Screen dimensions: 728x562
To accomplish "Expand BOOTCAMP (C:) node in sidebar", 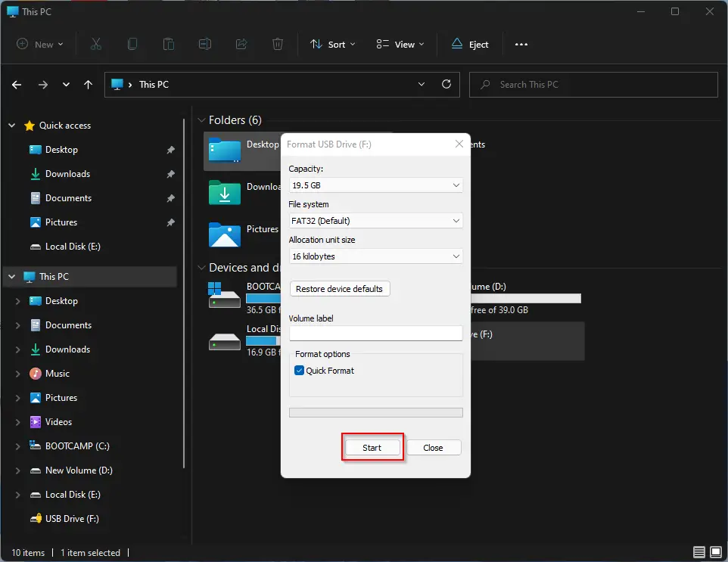I will pyautogui.click(x=17, y=446).
